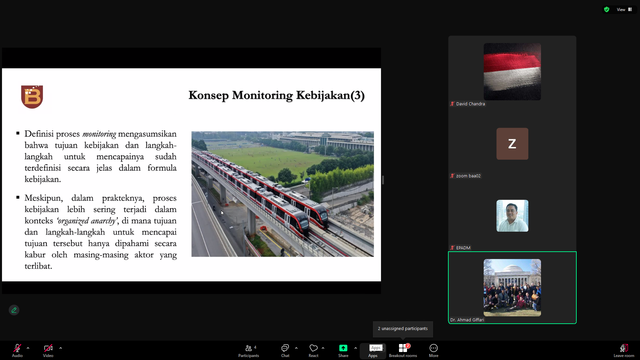Image resolution: width=640 pixels, height=360 pixels.
Task: Open video options arrow next to Video
Action: pos(60,348)
